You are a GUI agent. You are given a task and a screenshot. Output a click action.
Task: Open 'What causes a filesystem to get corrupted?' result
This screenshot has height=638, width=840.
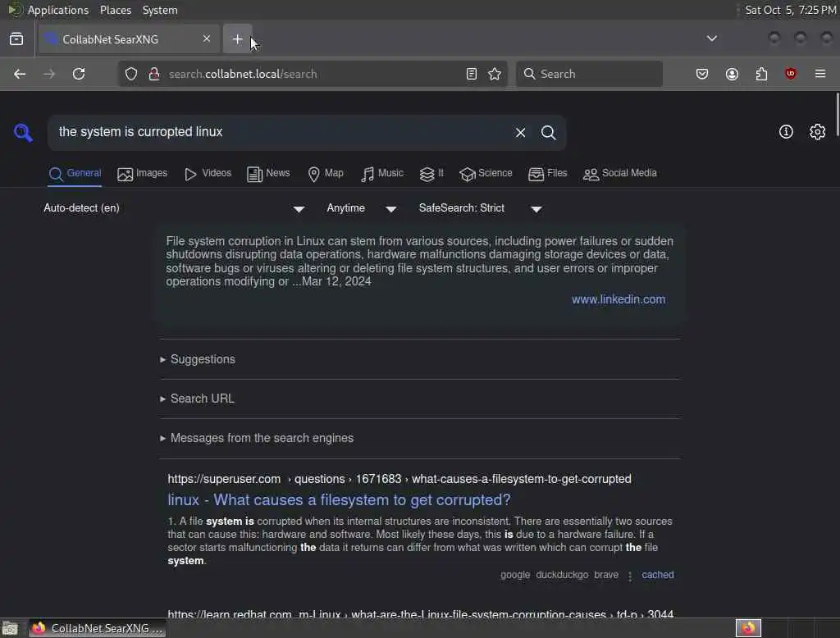(x=339, y=500)
